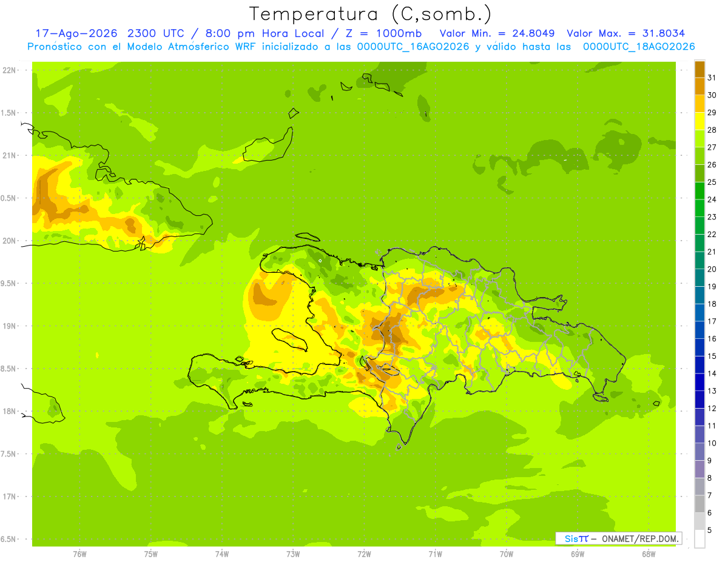728x562 pixels.
Task: Click the '21N' latitude label
Action: pyautogui.click(x=10, y=156)
